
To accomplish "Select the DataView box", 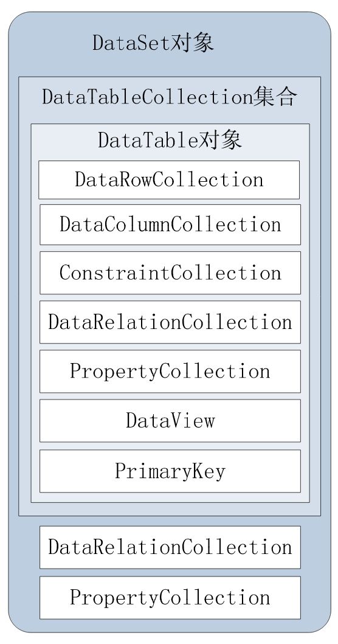I will click(170, 421).
